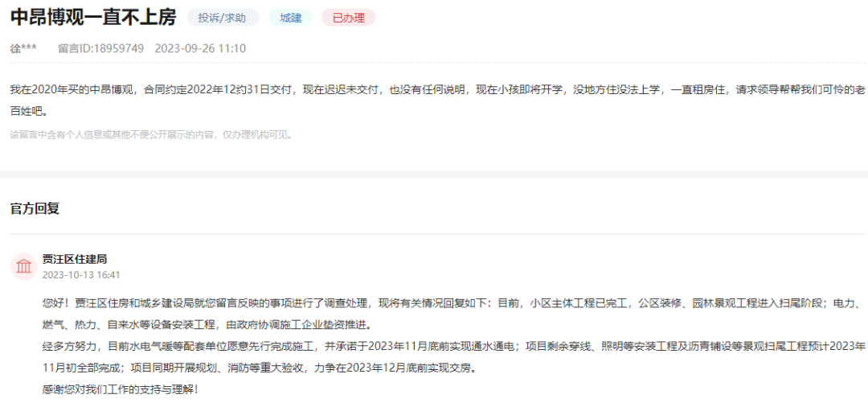Viewport: 868px width, 407px height.
Task: Click the line starting 11月初全部完成
Action: click(x=259, y=368)
